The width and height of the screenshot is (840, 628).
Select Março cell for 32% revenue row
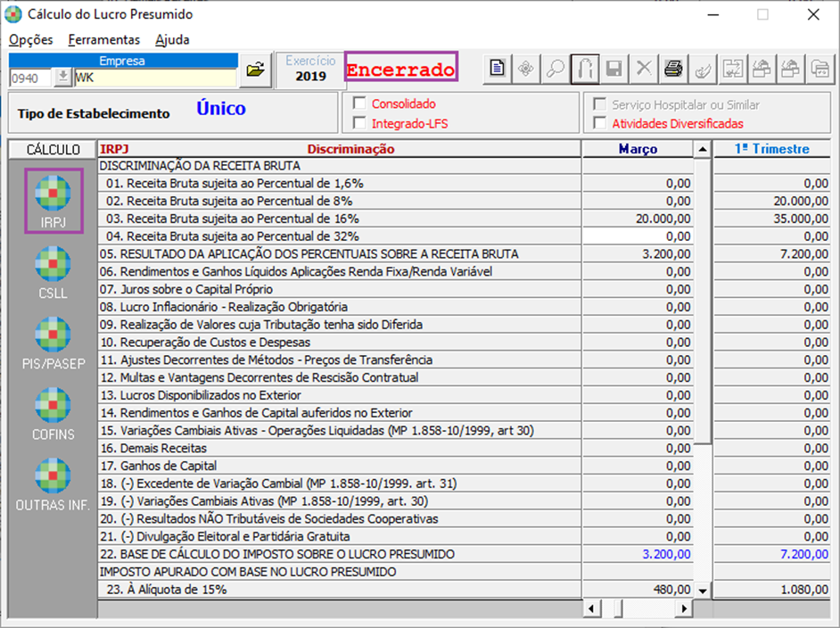[638, 236]
